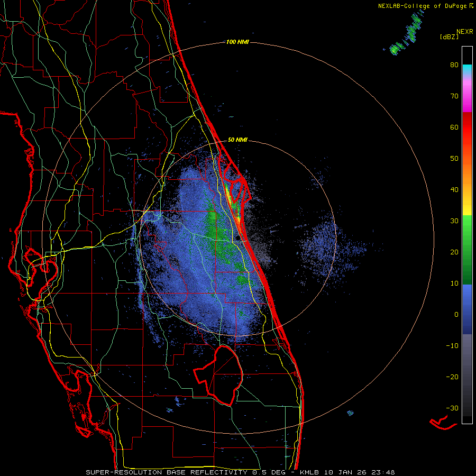This screenshot has width=476, height=476.
Task: Select the 80 value on the dBZ scale
Action: [454, 65]
